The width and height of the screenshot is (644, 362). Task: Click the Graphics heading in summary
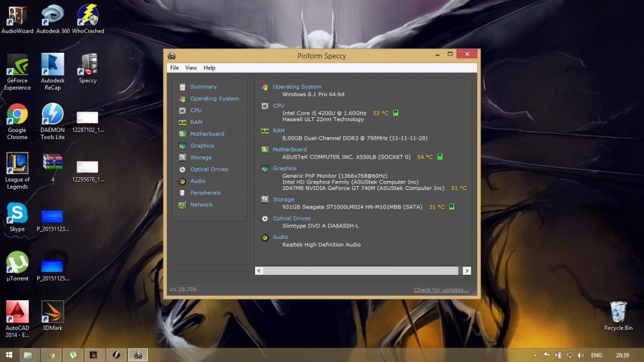click(285, 169)
